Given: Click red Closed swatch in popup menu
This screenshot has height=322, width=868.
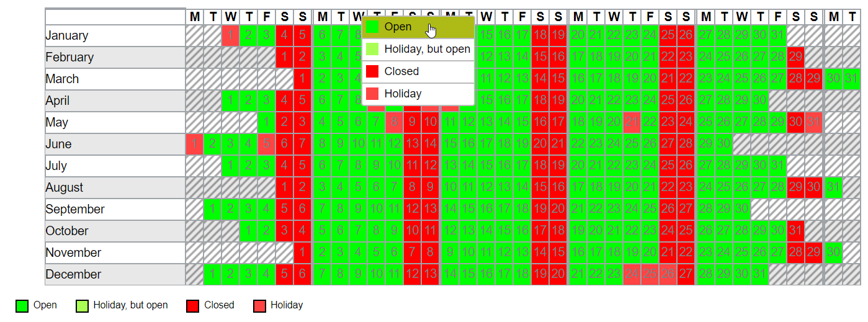Looking at the screenshot, I should pyautogui.click(x=372, y=71).
